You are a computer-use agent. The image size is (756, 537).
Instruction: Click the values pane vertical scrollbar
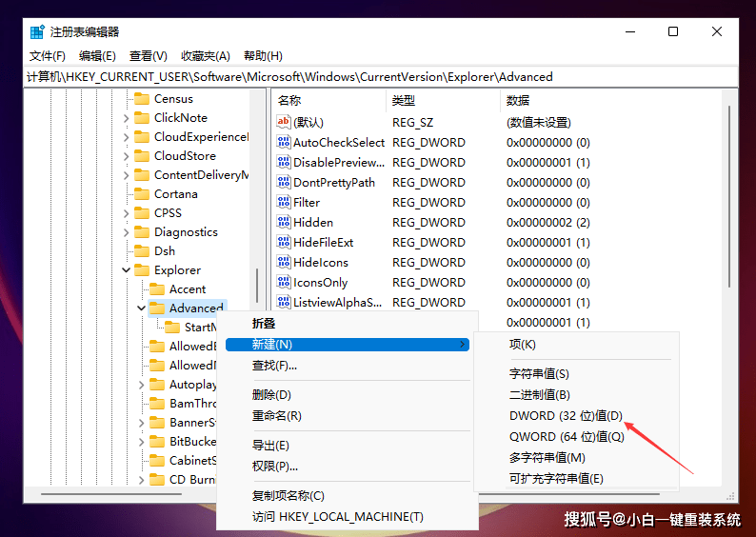pyautogui.click(x=729, y=197)
